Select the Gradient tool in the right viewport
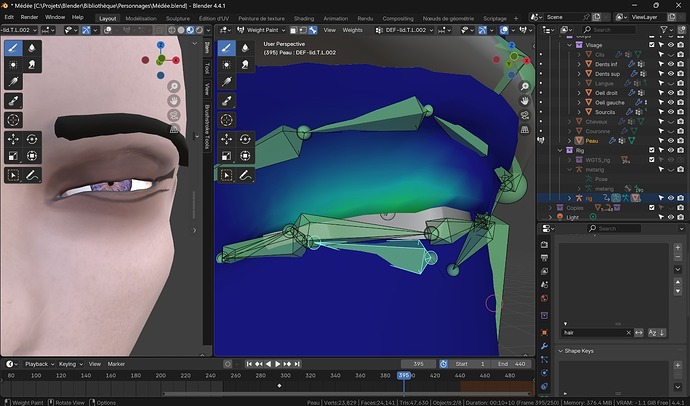 tap(227, 82)
